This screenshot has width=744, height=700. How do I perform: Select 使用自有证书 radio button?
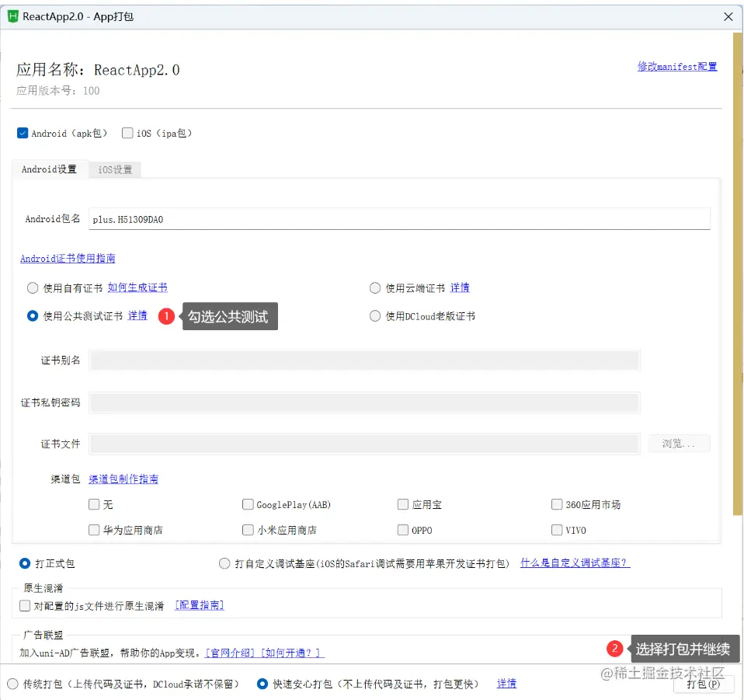(x=33, y=288)
